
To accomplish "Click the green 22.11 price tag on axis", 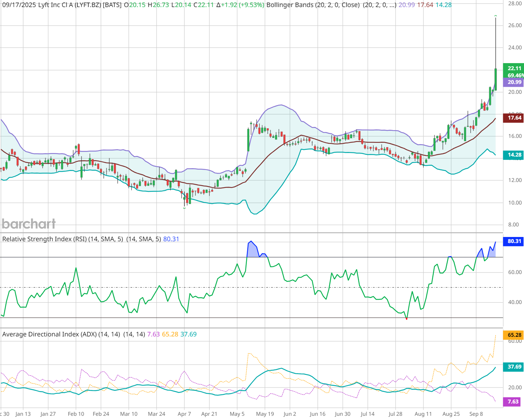I will [514, 68].
